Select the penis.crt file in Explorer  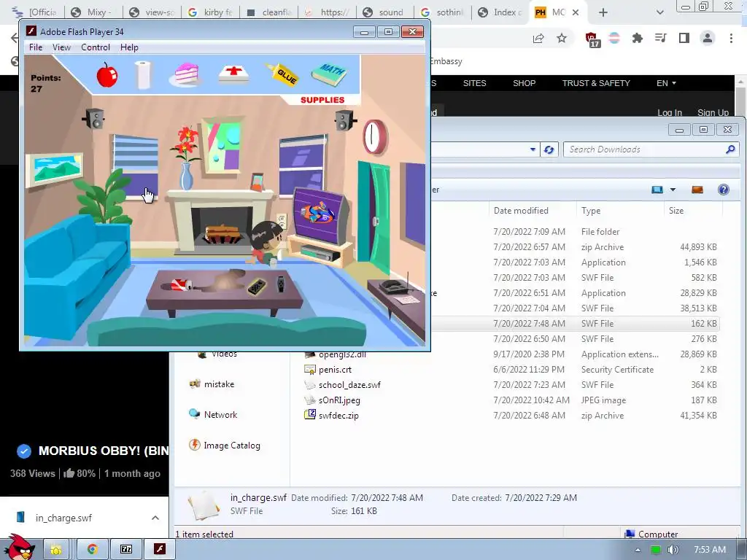pos(328,370)
